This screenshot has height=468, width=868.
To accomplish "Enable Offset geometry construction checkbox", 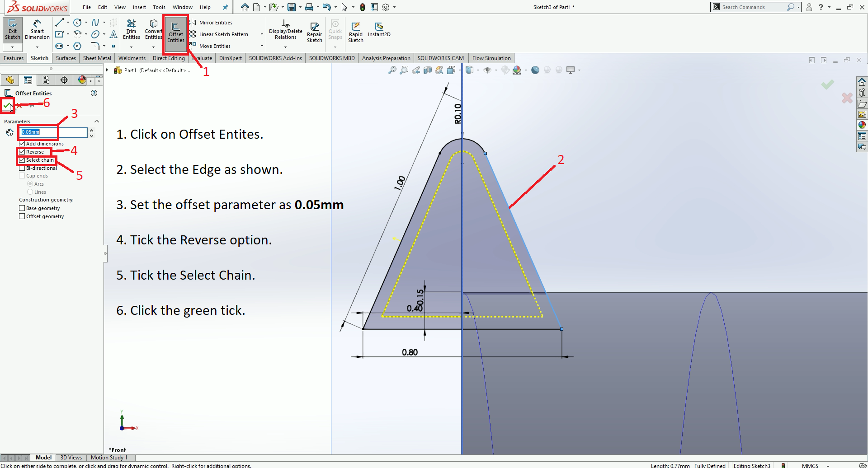I will point(22,216).
